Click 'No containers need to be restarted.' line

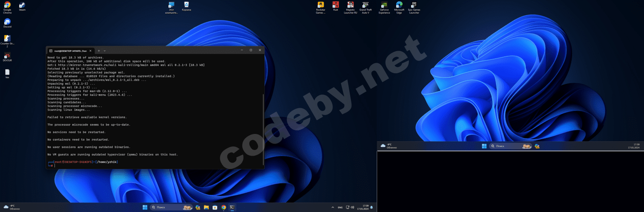[78, 140]
